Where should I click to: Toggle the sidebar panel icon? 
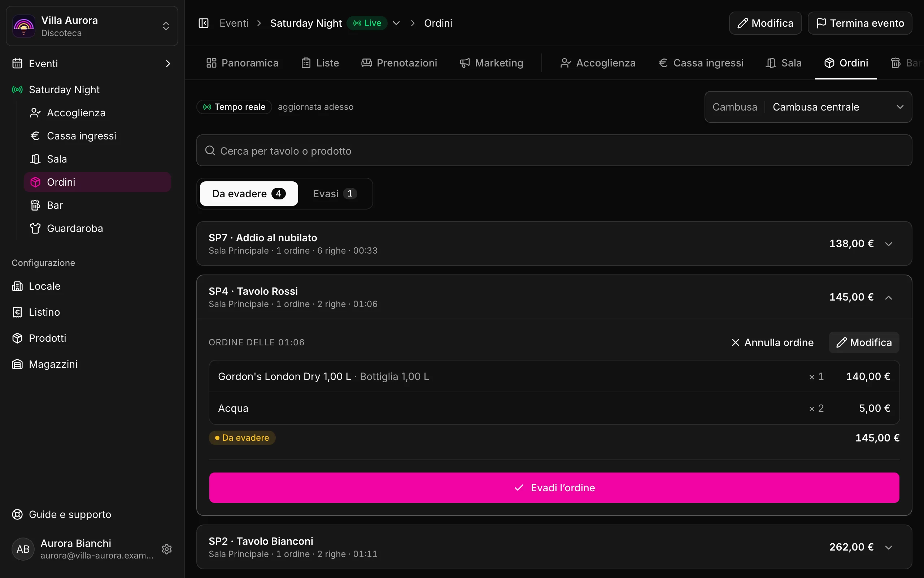tap(204, 23)
